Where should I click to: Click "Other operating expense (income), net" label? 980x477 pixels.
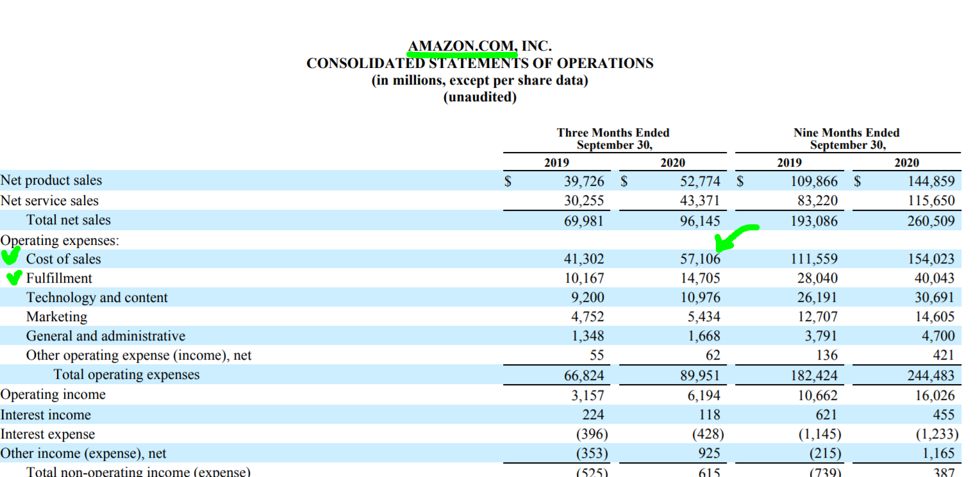[139, 355]
